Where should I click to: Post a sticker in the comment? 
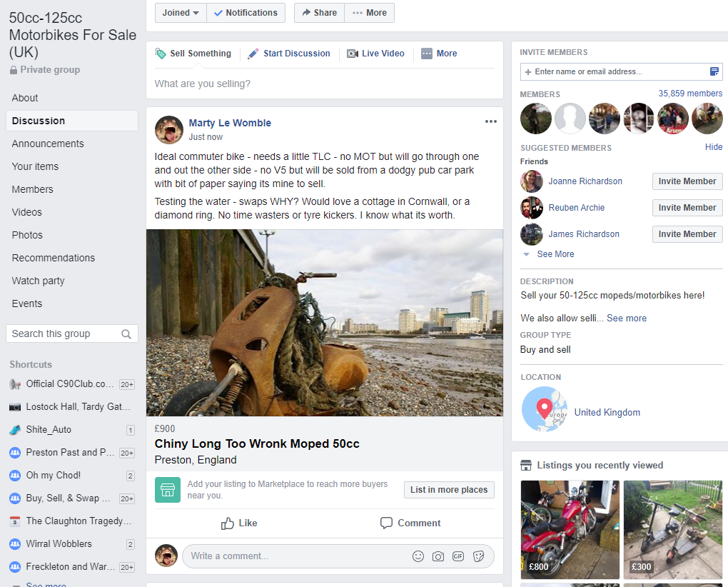(479, 556)
